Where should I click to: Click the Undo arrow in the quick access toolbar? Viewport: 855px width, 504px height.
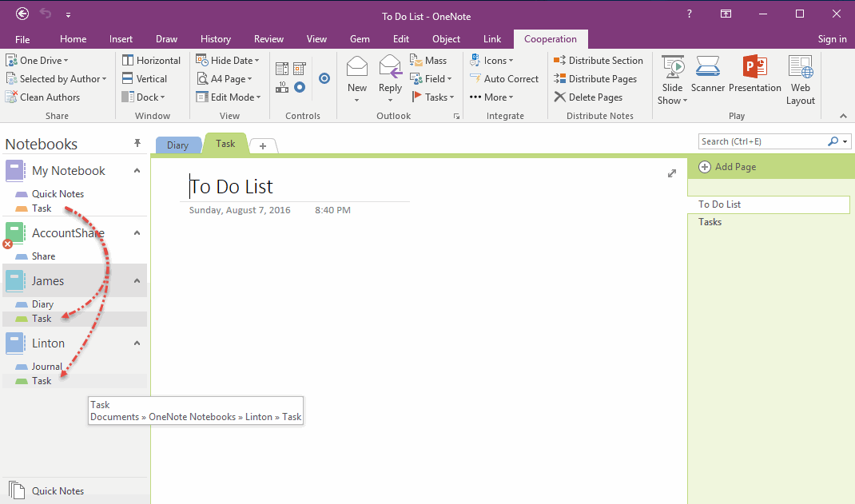46,14
